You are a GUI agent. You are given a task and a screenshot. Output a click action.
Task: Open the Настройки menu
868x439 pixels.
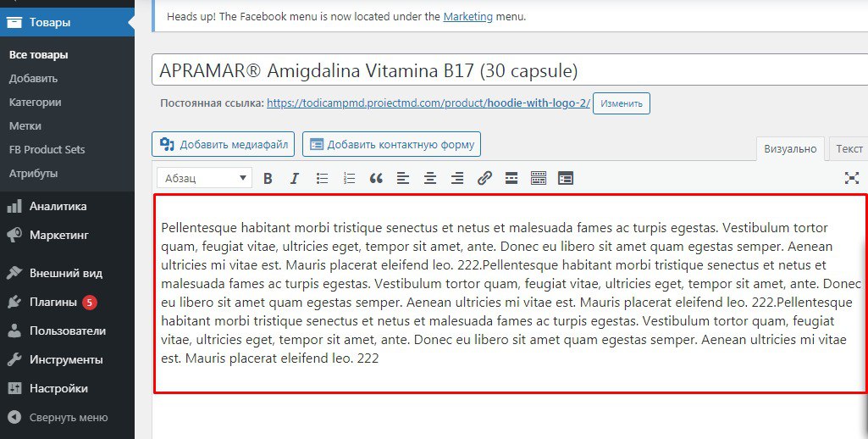coord(67,388)
